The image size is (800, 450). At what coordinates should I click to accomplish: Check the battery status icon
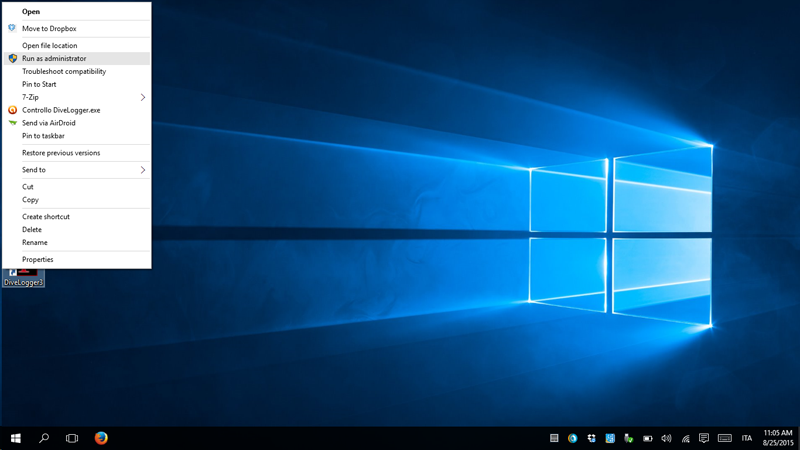(x=647, y=438)
